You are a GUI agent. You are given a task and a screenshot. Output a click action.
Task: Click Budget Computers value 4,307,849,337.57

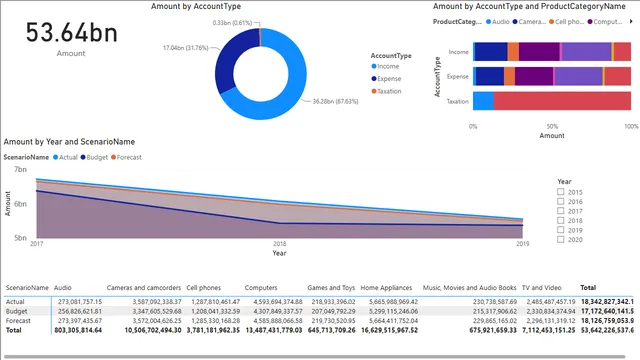pos(278,311)
